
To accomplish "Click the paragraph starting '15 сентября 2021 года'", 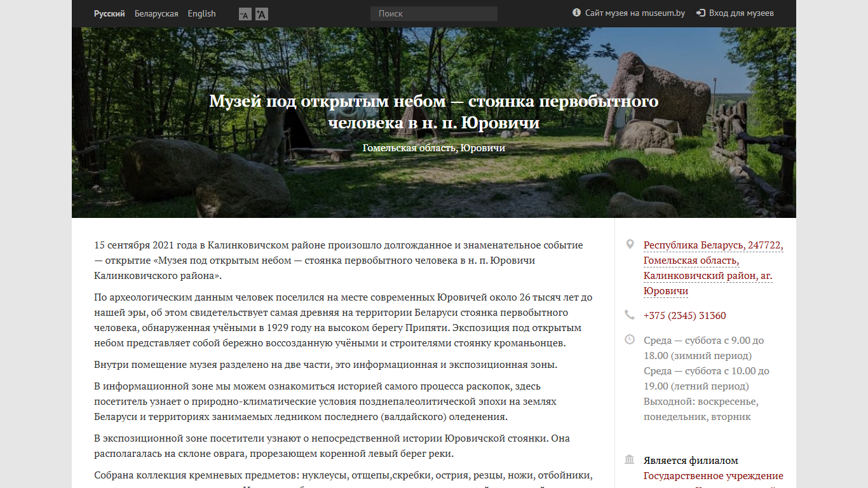I will (339, 261).
